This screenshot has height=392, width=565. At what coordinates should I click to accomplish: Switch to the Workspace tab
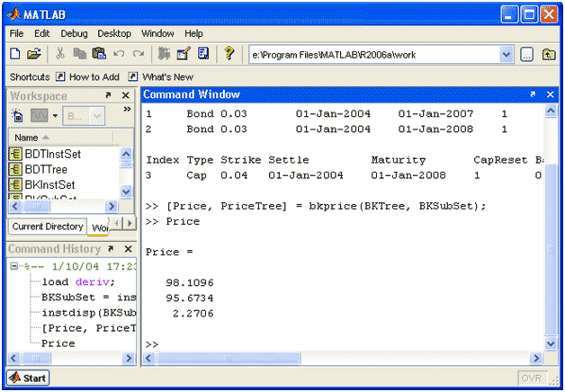click(x=98, y=227)
